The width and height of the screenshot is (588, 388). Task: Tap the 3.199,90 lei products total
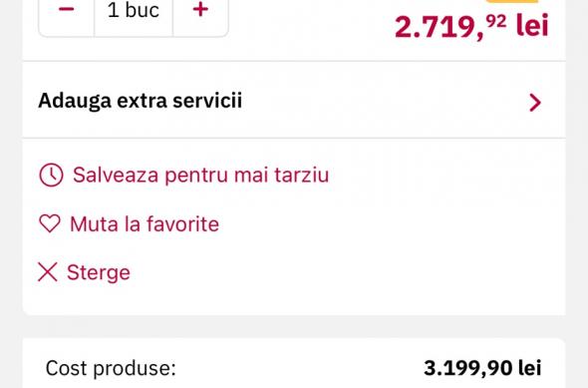[x=482, y=368]
